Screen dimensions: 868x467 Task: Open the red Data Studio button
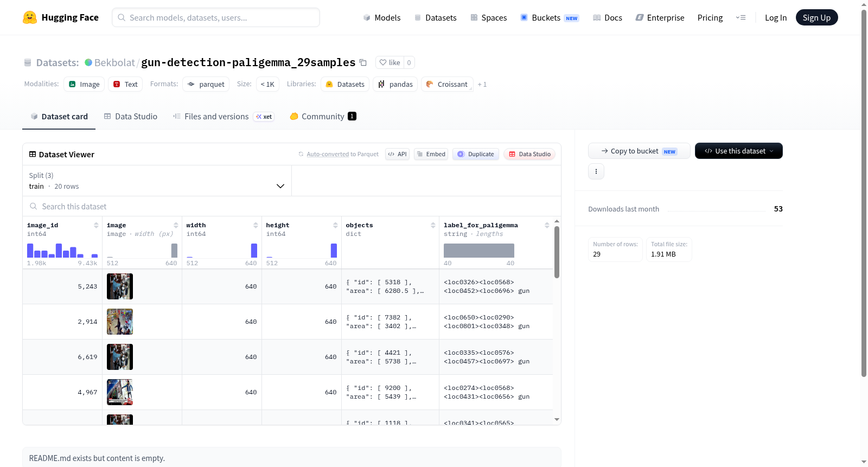point(529,154)
